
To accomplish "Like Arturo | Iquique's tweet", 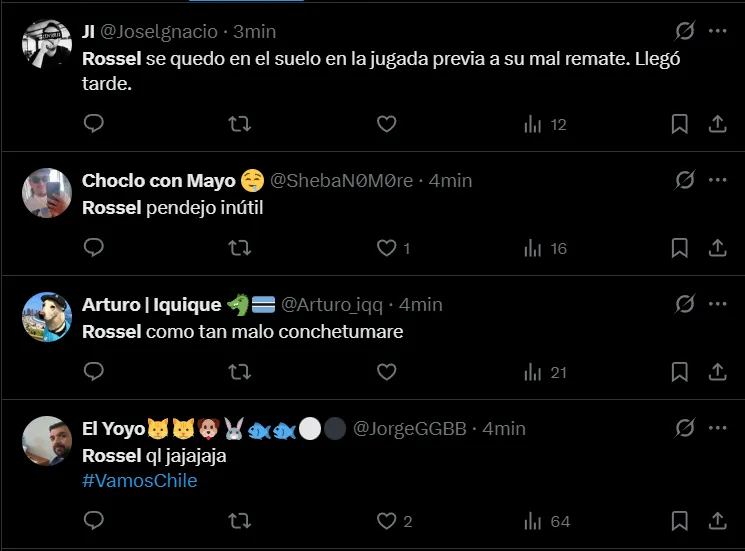I will [387, 372].
